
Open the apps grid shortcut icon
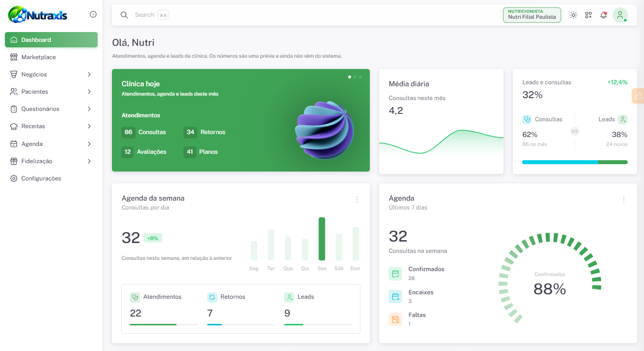point(588,15)
